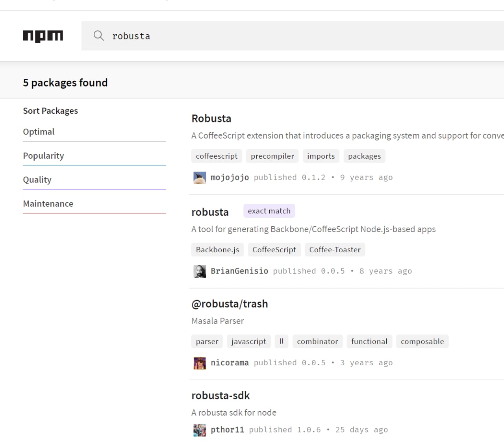Select the precompiler keyword tag
The image size is (504, 446).
coord(272,156)
